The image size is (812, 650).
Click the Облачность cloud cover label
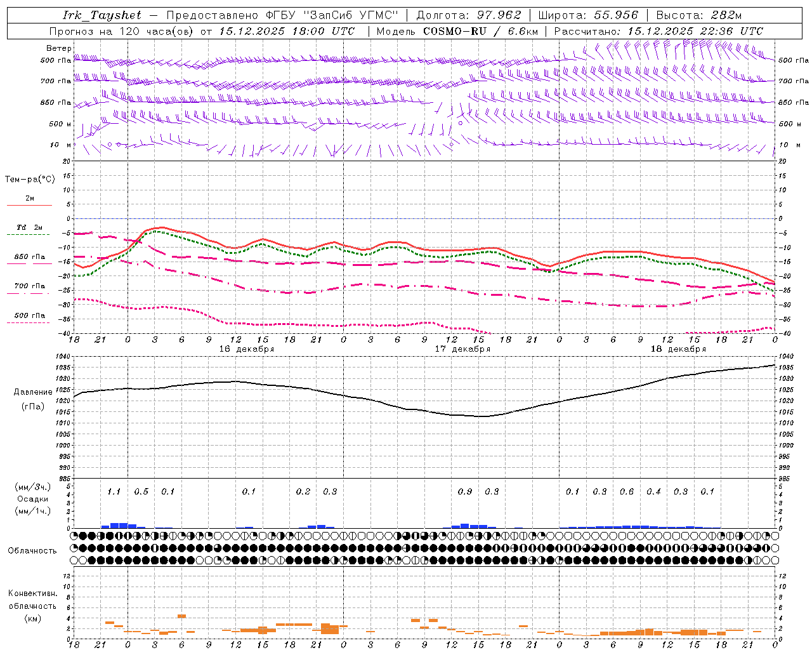pyautogui.click(x=32, y=551)
